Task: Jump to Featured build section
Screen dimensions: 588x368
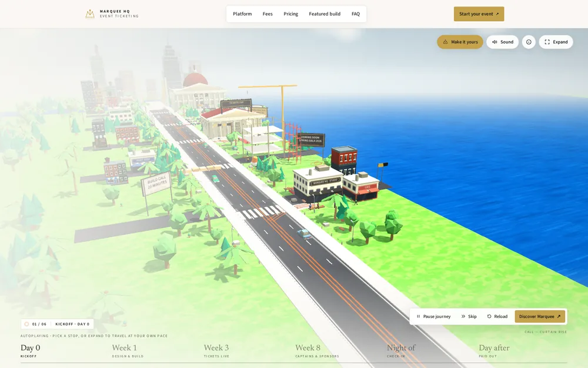Action: tap(325, 14)
